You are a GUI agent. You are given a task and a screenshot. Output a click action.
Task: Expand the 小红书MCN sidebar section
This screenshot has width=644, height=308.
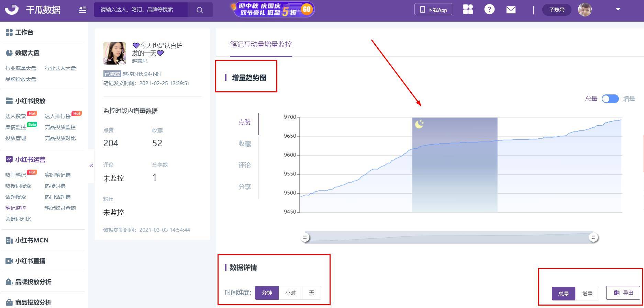(x=32, y=240)
